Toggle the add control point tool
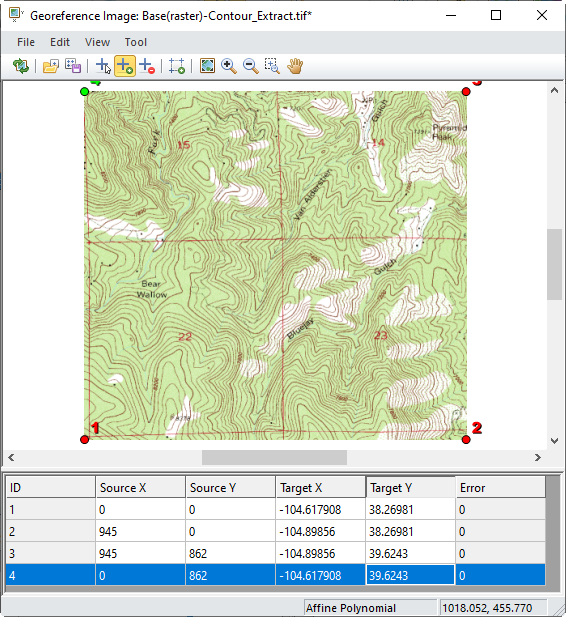The width and height of the screenshot is (566, 617). pos(125,66)
